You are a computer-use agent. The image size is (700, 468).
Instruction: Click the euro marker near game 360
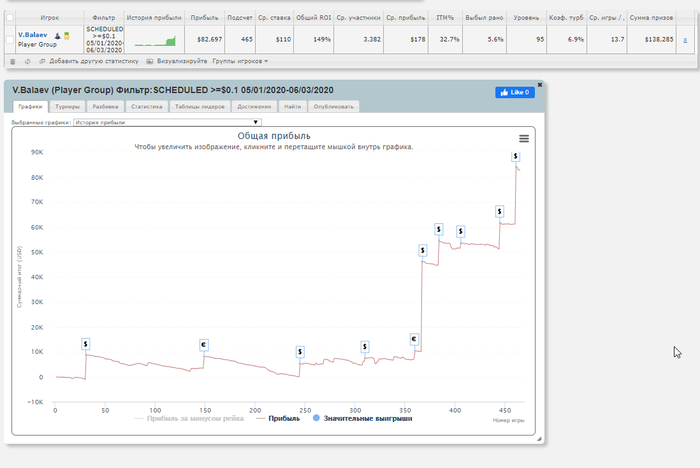click(x=414, y=339)
